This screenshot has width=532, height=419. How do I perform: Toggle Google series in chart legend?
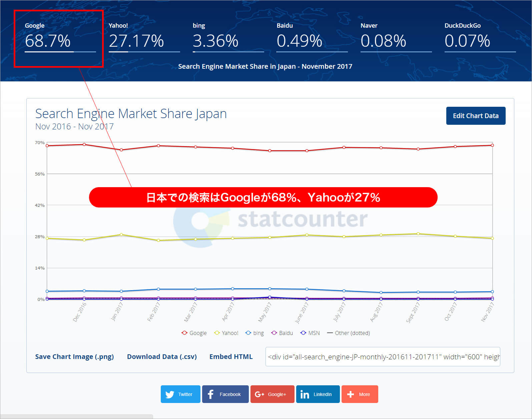coord(194,333)
